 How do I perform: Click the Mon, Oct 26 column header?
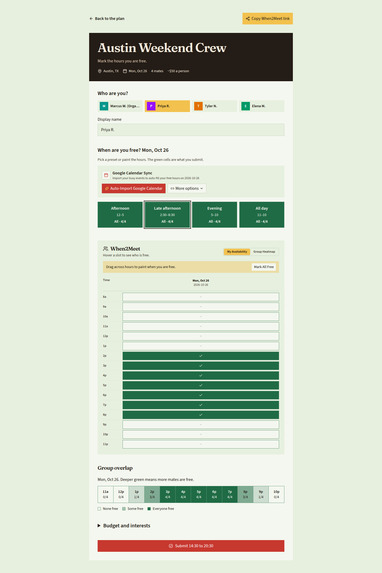(x=201, y=282)
